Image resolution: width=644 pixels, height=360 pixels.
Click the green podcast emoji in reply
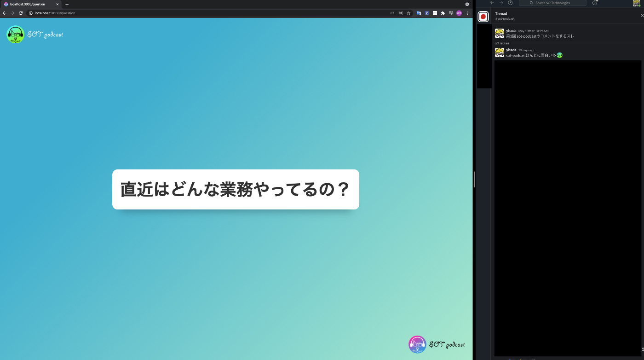(560, 55)
